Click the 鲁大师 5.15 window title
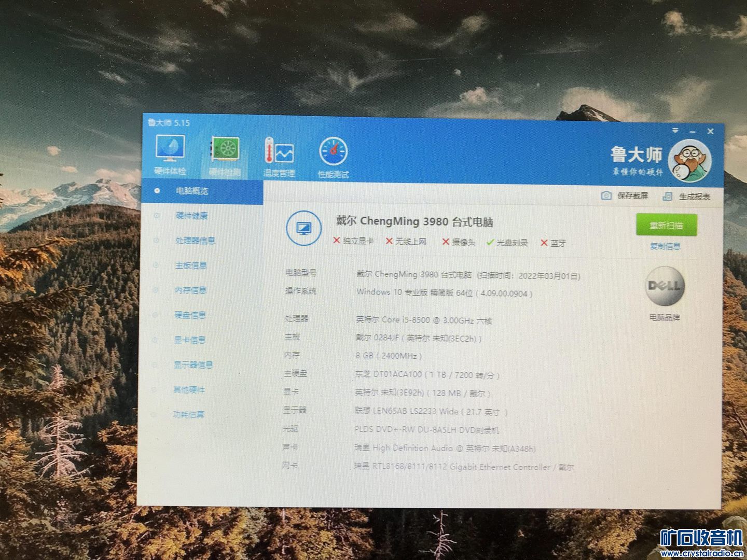The width and height of the screenshot is (747, 560). coord(169,123)
